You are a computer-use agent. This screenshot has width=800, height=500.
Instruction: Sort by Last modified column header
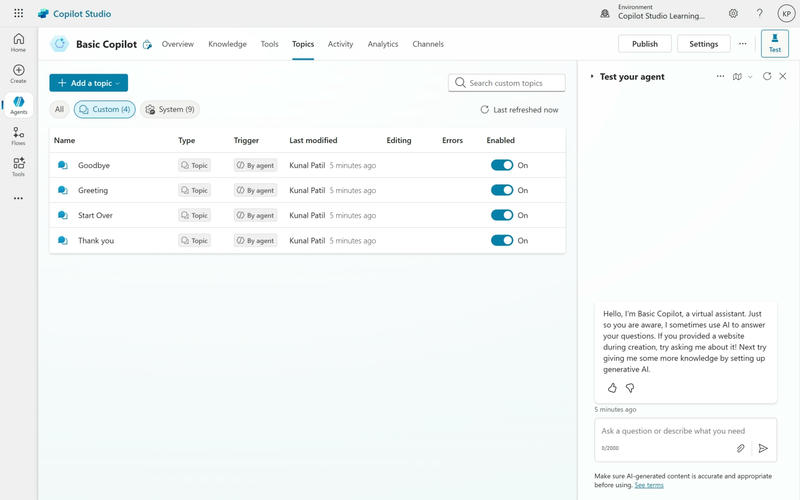[x=313, y=140]
